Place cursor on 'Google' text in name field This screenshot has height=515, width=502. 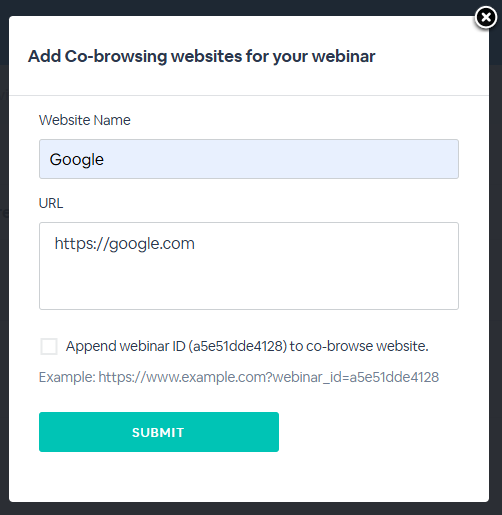77,159
